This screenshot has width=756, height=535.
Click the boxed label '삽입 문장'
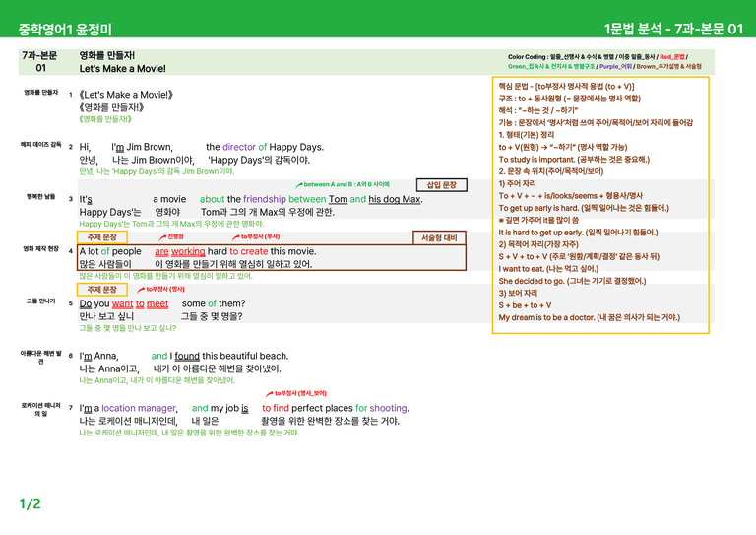(442, 185)
